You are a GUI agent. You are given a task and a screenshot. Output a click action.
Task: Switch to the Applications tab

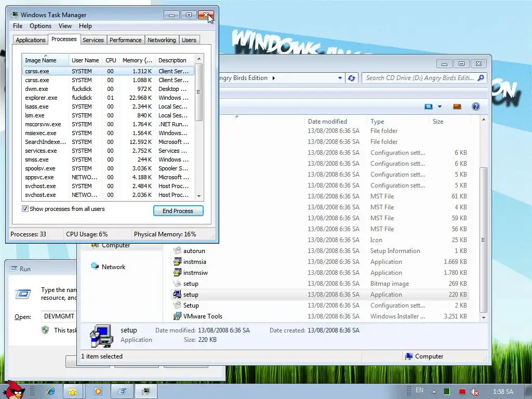click(x=31, y=40)
